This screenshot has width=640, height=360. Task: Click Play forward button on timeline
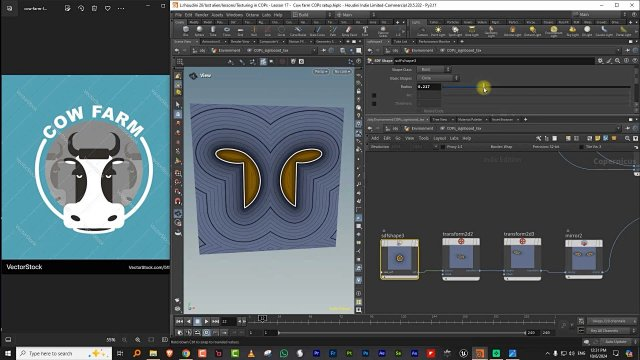pyautogui.click(x=207, y=322)
